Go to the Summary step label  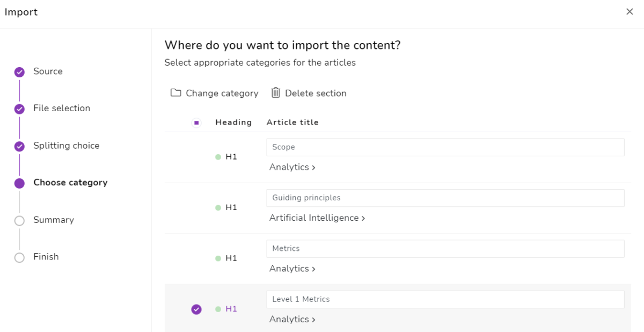click(x=54, y=220)
